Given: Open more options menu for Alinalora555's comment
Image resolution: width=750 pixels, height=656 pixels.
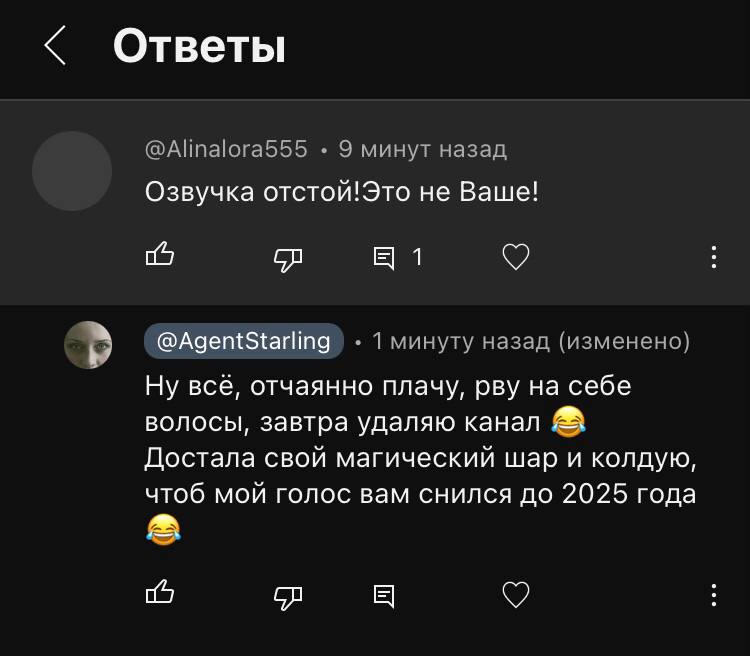Looking at the screenshot, I should pyautogui.click(x=713, y=257).
